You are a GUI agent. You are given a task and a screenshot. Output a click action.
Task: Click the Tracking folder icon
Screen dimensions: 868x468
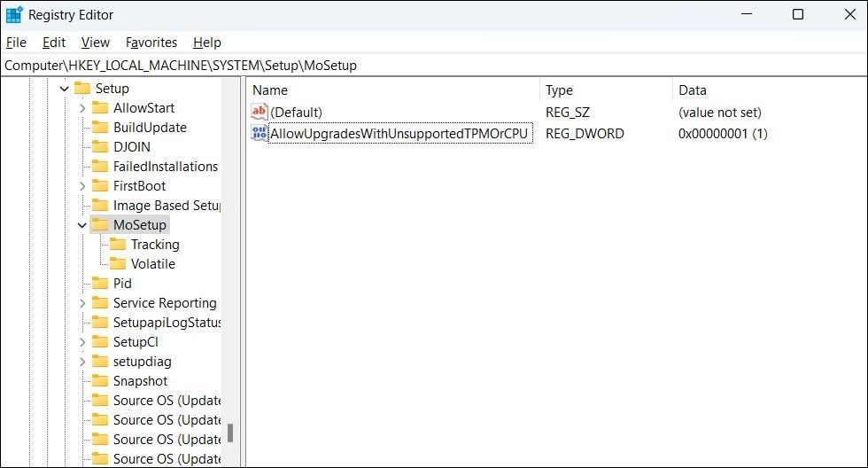click(x=117, y=245)
